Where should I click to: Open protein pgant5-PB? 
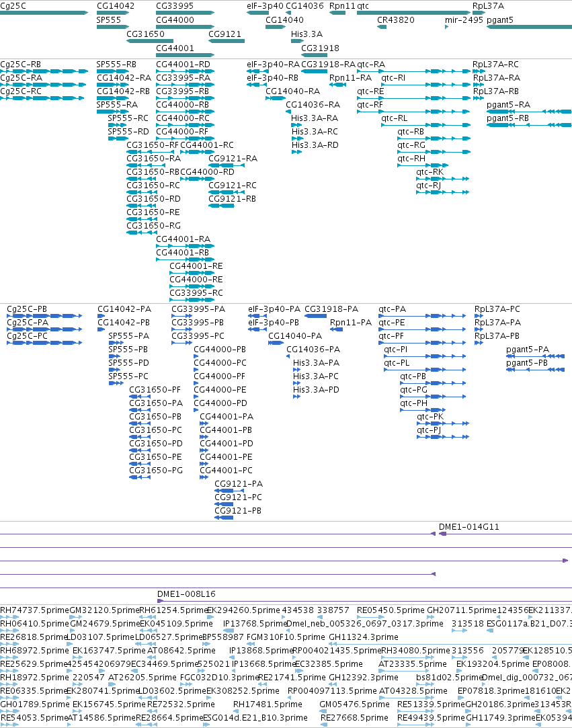pyautogui.click(x=527, y=362)
